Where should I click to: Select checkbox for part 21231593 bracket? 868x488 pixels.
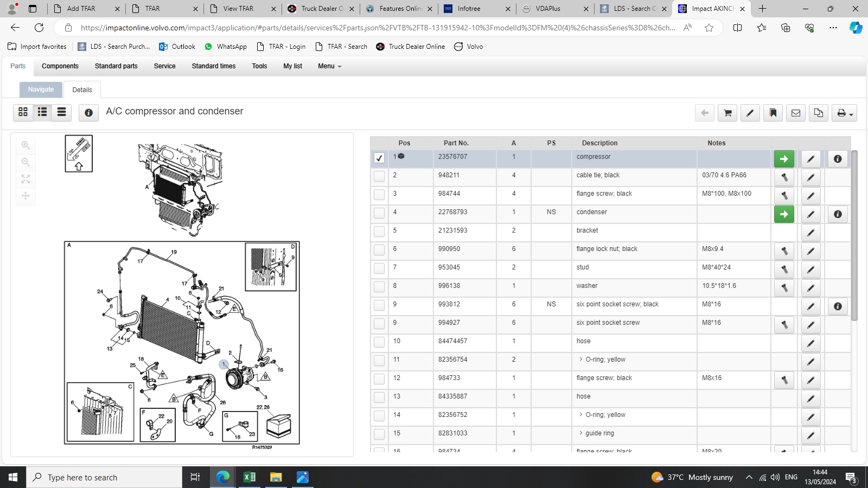[x=379, y=232]
